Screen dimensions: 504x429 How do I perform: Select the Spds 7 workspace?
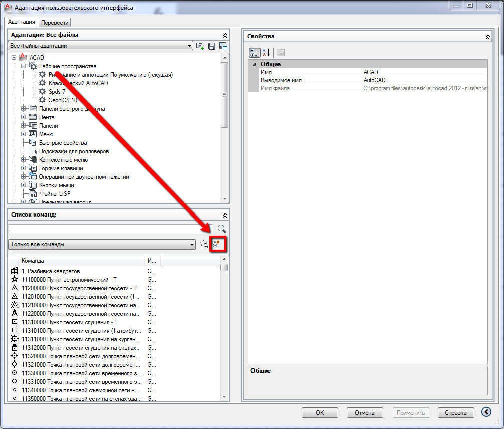57,91
